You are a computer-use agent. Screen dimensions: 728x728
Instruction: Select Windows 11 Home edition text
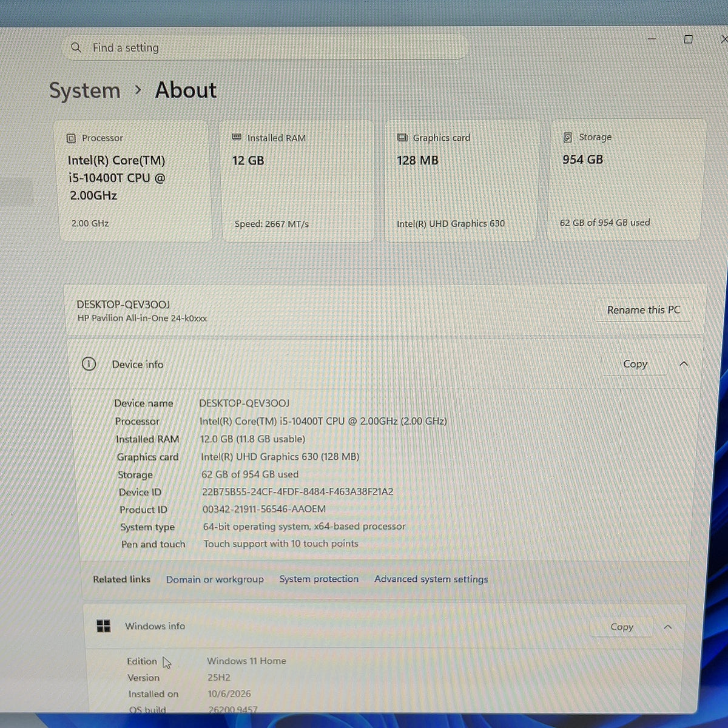click(x=246, y=661)
